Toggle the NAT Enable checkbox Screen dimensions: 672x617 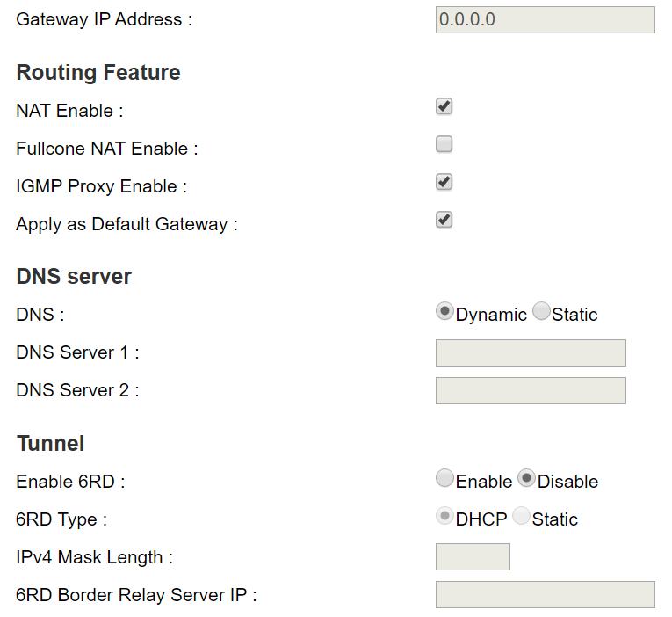point(444,107)
